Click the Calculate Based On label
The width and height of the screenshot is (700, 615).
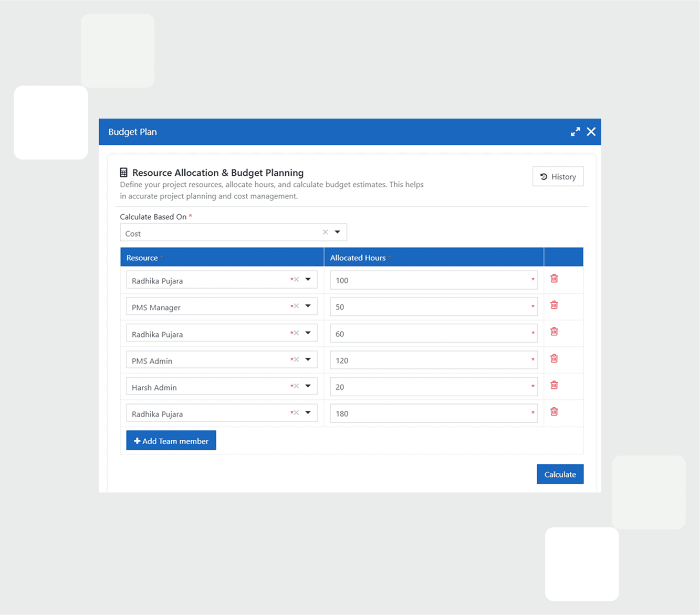coord(153,217)
